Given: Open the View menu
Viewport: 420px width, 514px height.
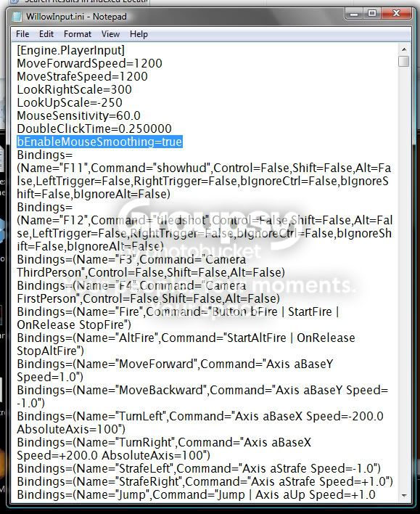Looking at the screenshot, I should pos(110,34).
